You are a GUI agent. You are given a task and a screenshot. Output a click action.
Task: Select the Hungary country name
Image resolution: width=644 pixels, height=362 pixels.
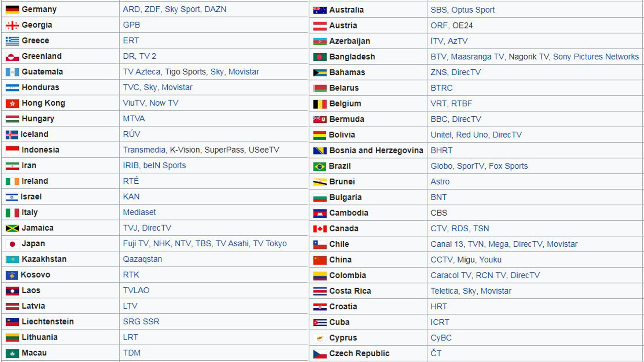tap(38, 119)
